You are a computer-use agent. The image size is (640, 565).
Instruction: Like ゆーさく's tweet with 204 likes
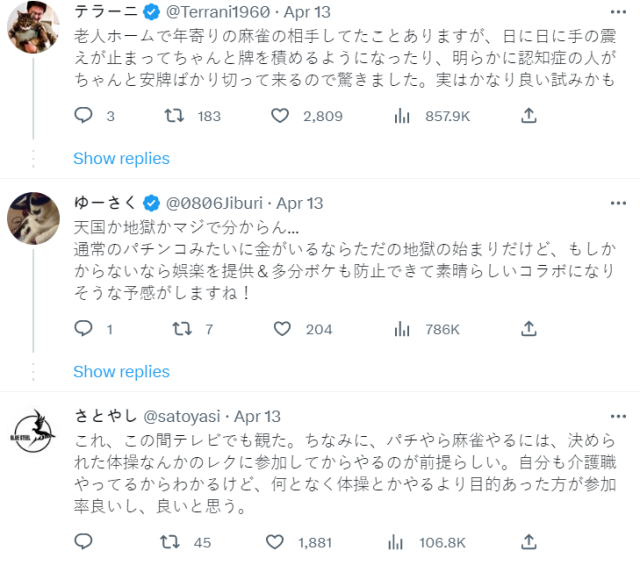pos(283,329)
